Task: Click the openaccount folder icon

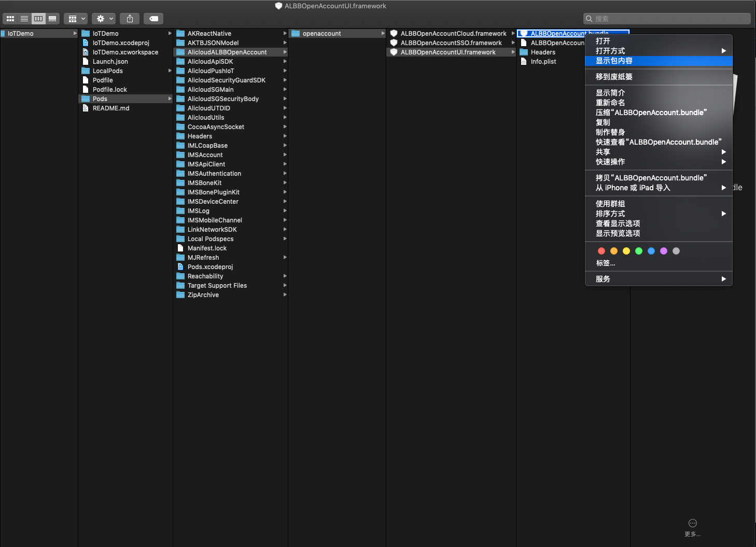Action: (296, 34)
